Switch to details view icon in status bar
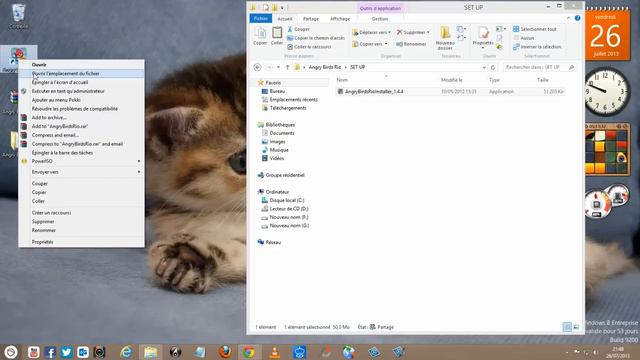This screenshot has width=640, height=360. (x=567, y=327)
